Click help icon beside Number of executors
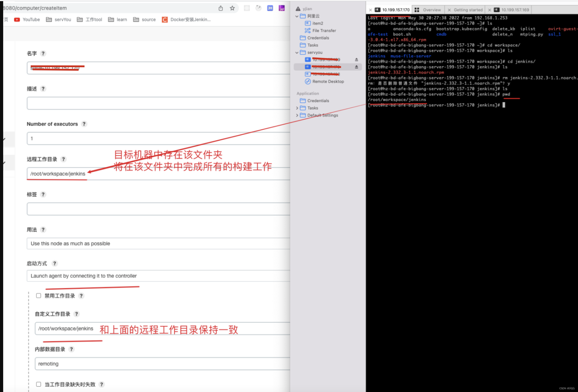 pos(84,124)
